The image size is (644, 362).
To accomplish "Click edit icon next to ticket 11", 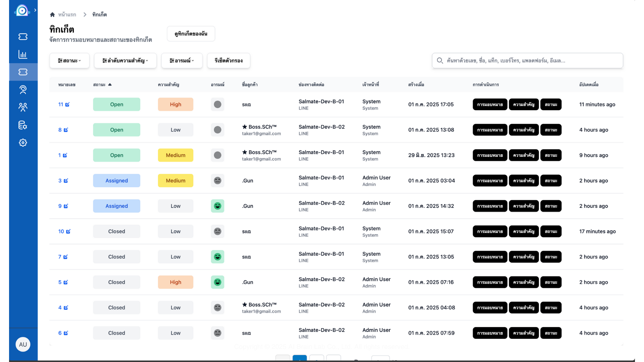I will [x=67, y=105].
